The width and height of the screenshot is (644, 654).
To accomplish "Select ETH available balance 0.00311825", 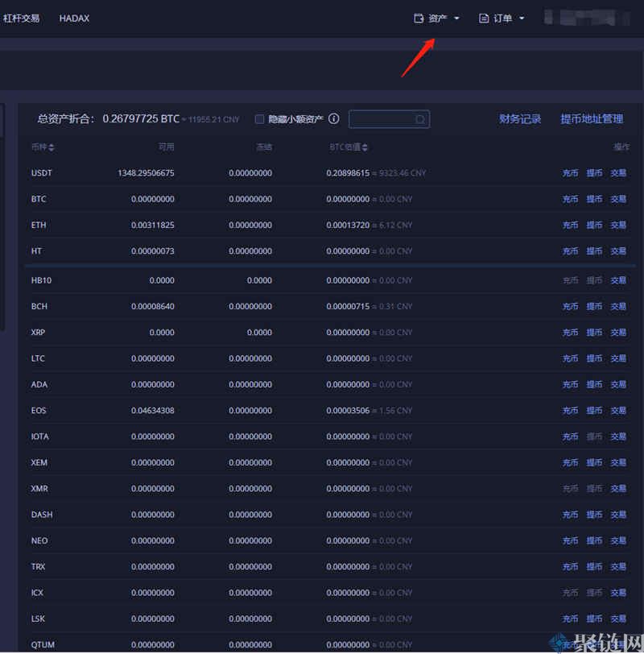I will click(153, 226).
